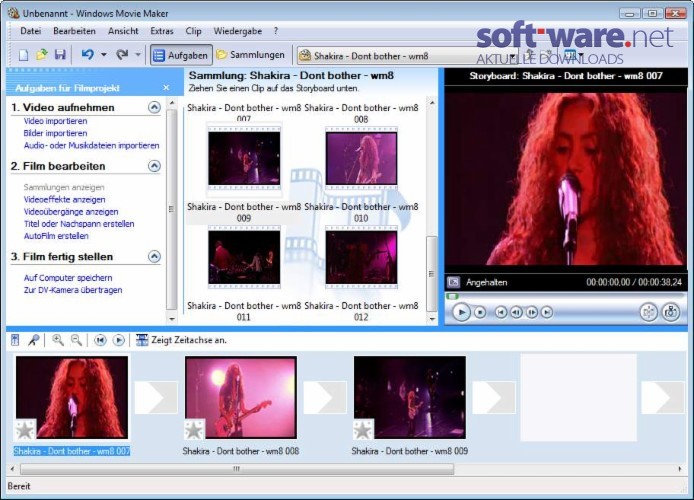This screenshot has height=500, width=694.
Task: Click the Videoeffekte anzeigen link
Action: click(x=64, y=200)
